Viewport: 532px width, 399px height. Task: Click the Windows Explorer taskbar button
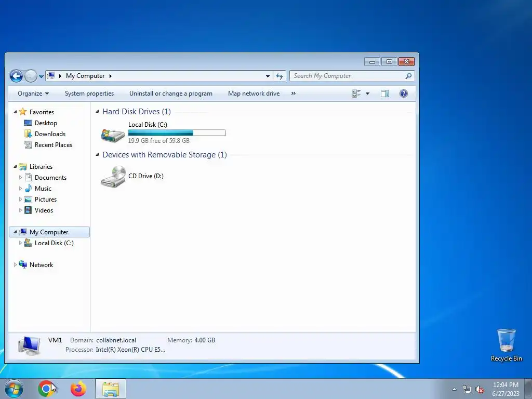[x=111, y=389]
